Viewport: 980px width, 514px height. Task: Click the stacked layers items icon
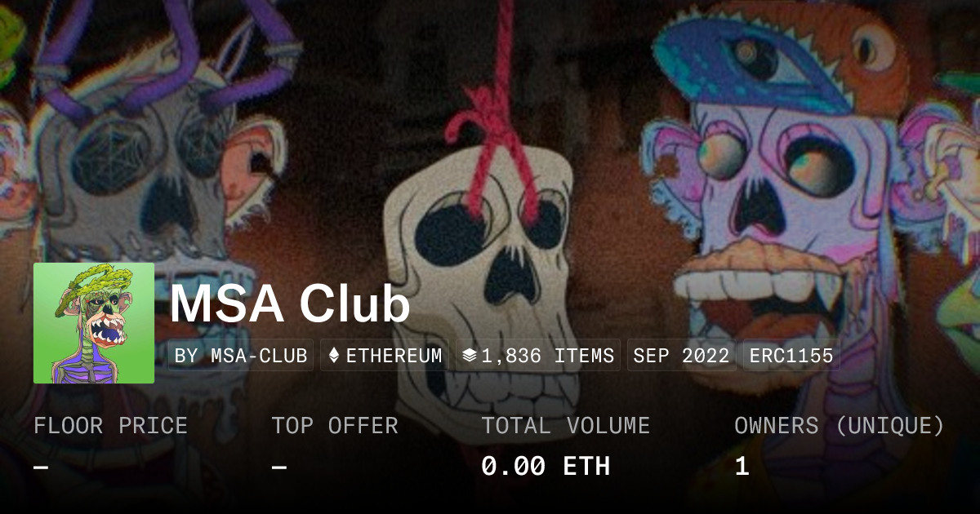click(469, 356)
